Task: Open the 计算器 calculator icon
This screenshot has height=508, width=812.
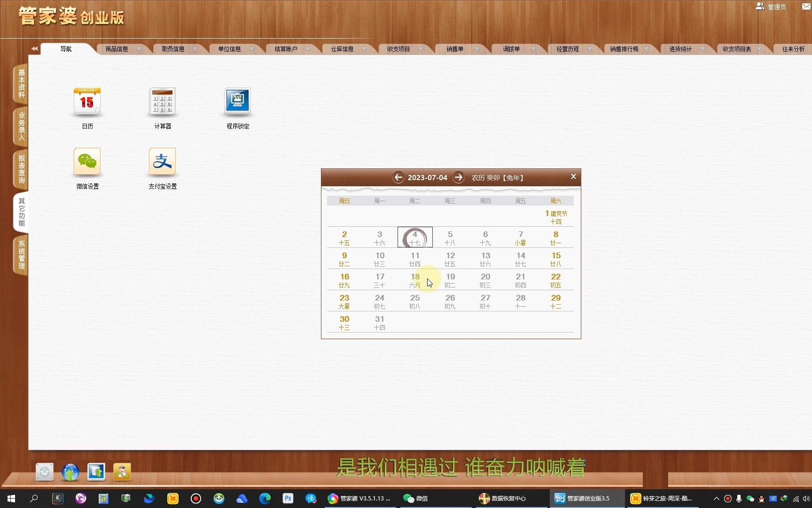Action: click(162, 102)
